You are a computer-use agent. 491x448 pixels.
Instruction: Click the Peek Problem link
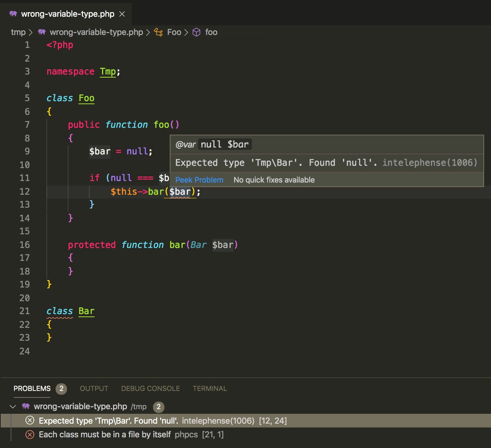click(199, 180)
